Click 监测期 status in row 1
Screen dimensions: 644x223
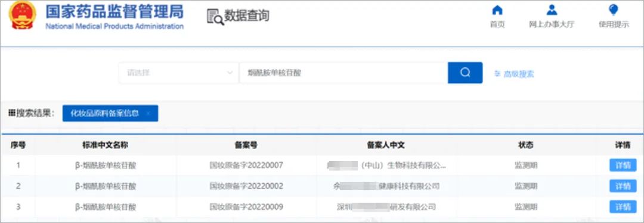point(526,166)
